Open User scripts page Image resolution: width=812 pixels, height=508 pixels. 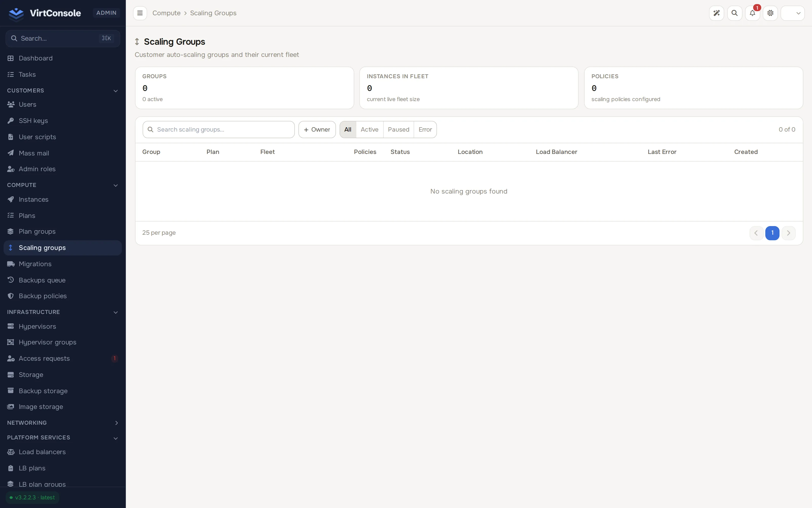pos(63,137)
